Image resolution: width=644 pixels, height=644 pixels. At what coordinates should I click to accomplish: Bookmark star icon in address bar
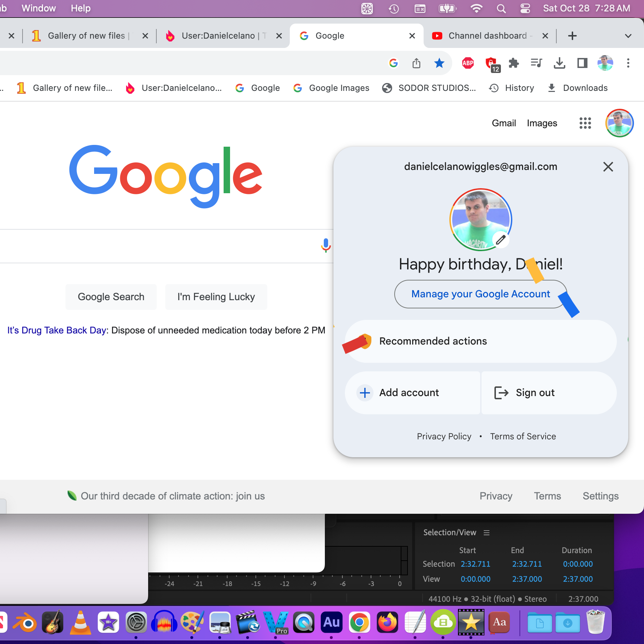[439, 63]
